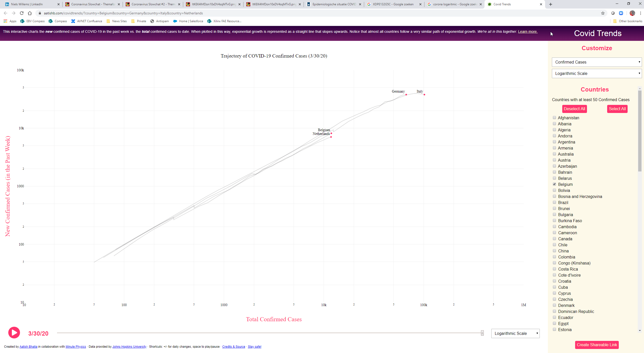Open the AVNET Confluence bookmark
This screenshot has width=644, height=353.
tap(87, 21)
